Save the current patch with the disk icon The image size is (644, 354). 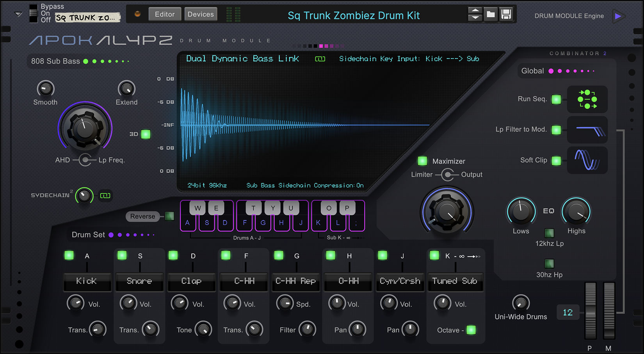(507, 14)
